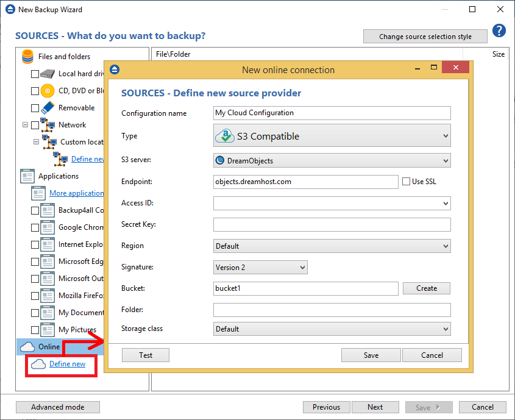Click the Size column header
This screenshot has height=420, width=515.
tap(486, 54)
